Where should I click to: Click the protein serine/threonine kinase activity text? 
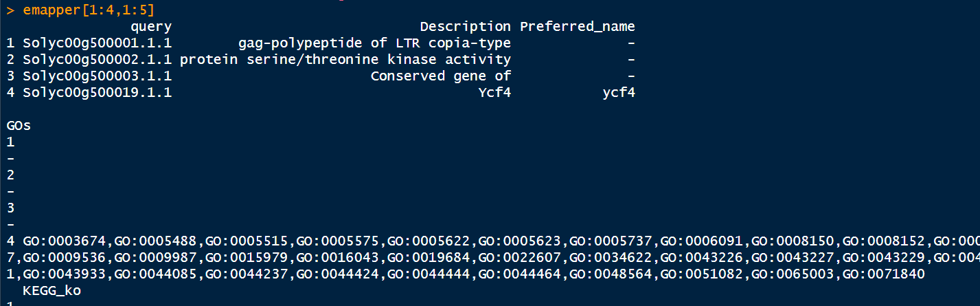pos(345,60)
